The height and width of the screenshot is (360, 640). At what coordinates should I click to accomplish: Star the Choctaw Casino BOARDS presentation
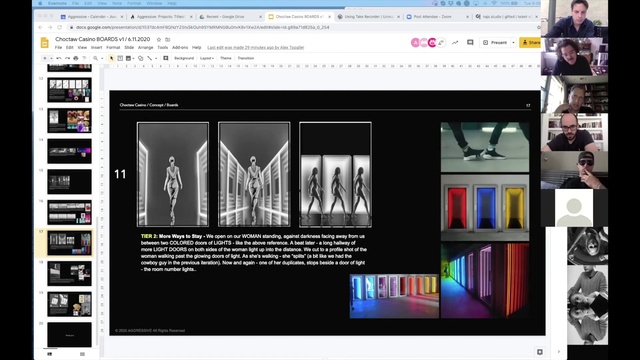159,40
